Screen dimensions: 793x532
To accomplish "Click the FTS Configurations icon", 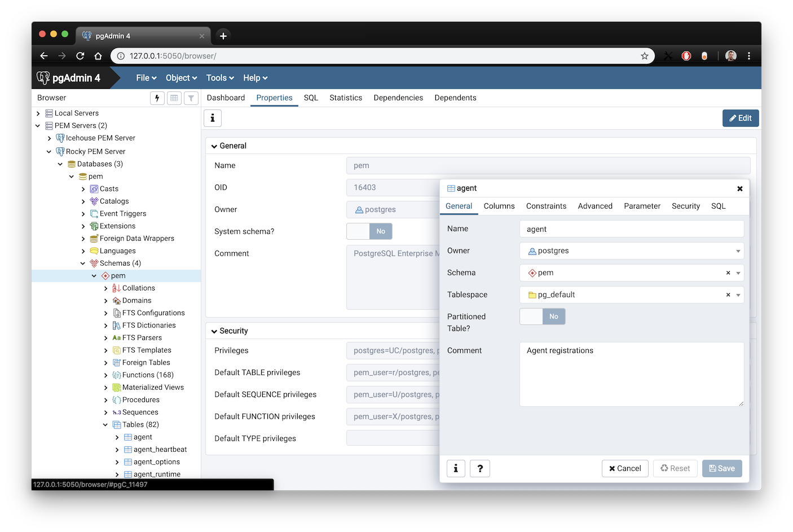I will 117,313.
